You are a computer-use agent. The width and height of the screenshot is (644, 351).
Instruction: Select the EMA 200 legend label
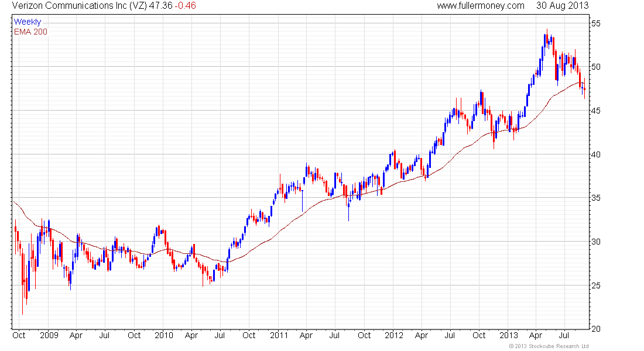30,32
